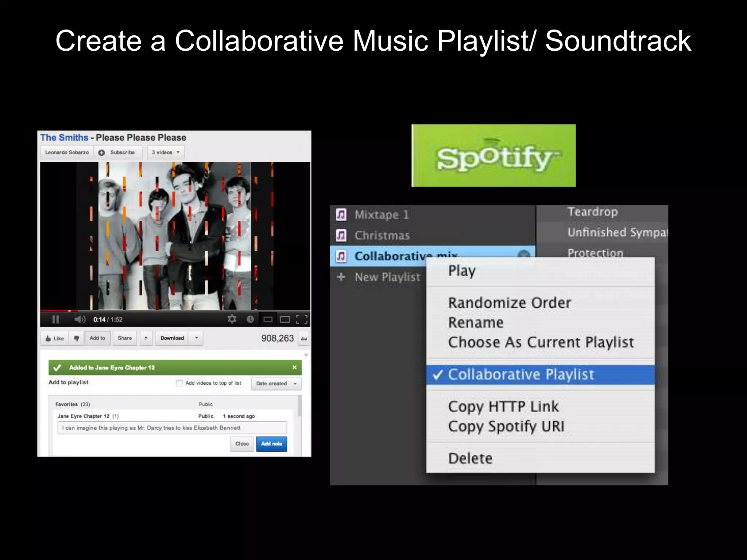Enter fullscreen video mode icon
The height and width of the screenshot is (560, 747).
pos(302,320)
